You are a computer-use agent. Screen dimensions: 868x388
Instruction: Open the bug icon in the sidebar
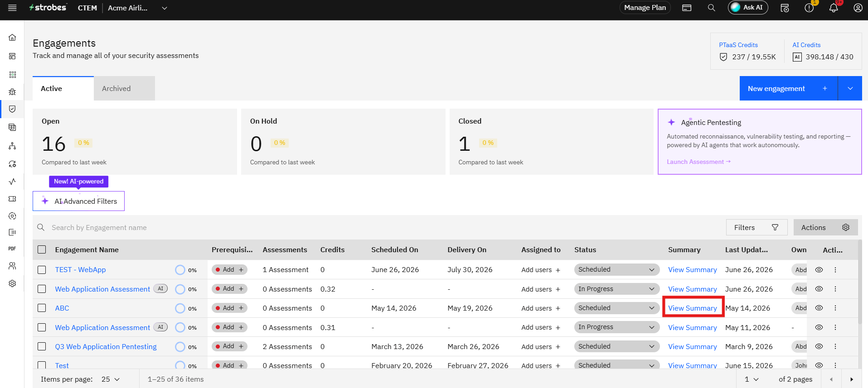[x=12, y=91]
